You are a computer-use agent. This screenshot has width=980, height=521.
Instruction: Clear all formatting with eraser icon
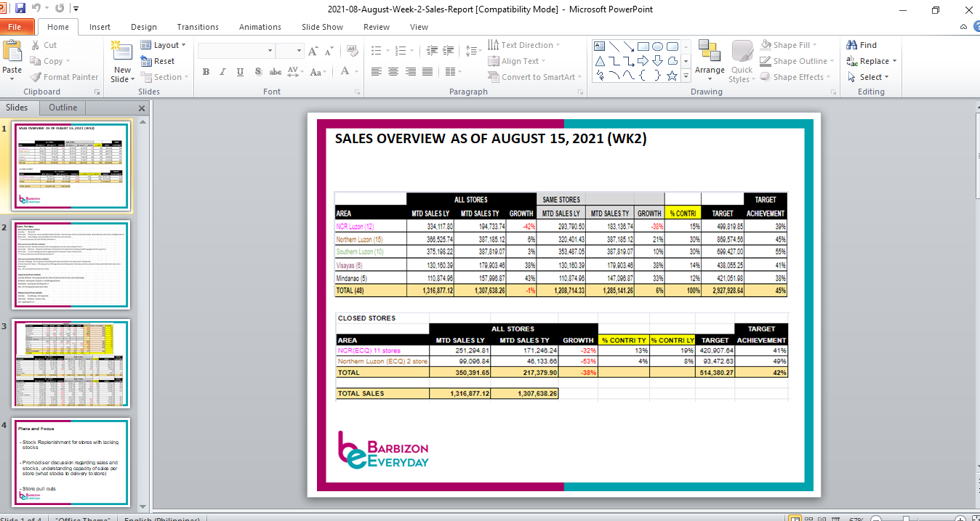pos(353,51)
